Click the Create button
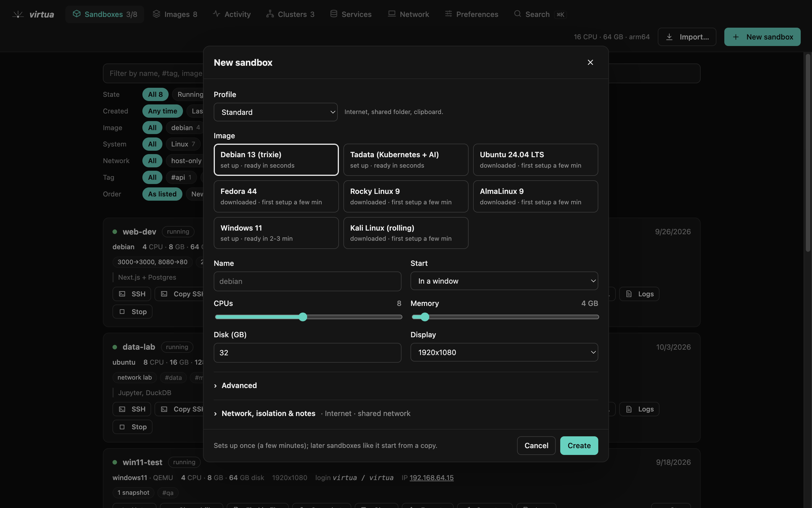 [x=579, y=446]
